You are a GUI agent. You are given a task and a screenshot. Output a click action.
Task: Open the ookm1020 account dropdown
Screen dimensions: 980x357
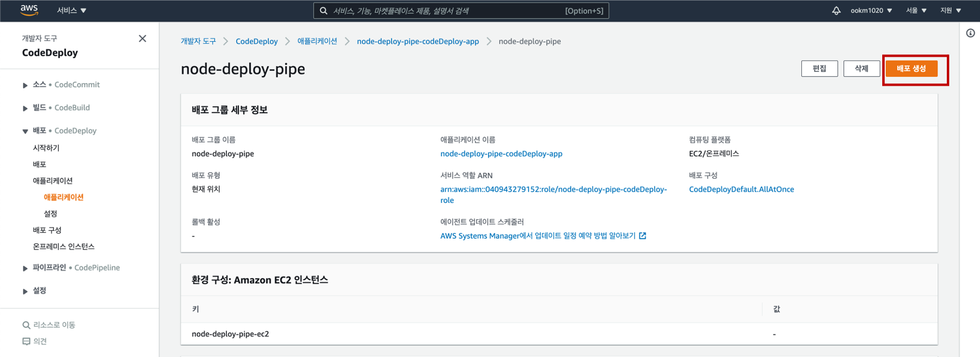[871, 11]
